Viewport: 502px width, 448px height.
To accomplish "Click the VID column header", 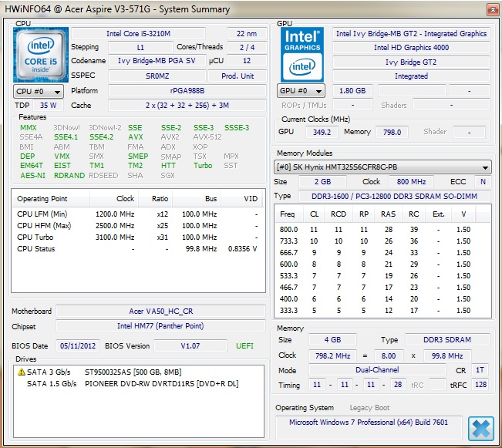I will coord(241,199).
